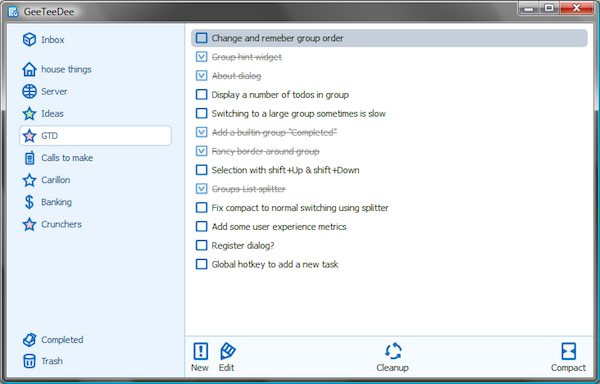Select the Crunchers group label
This screenshot has width=600, height=384.
click(x=62, y=224)
